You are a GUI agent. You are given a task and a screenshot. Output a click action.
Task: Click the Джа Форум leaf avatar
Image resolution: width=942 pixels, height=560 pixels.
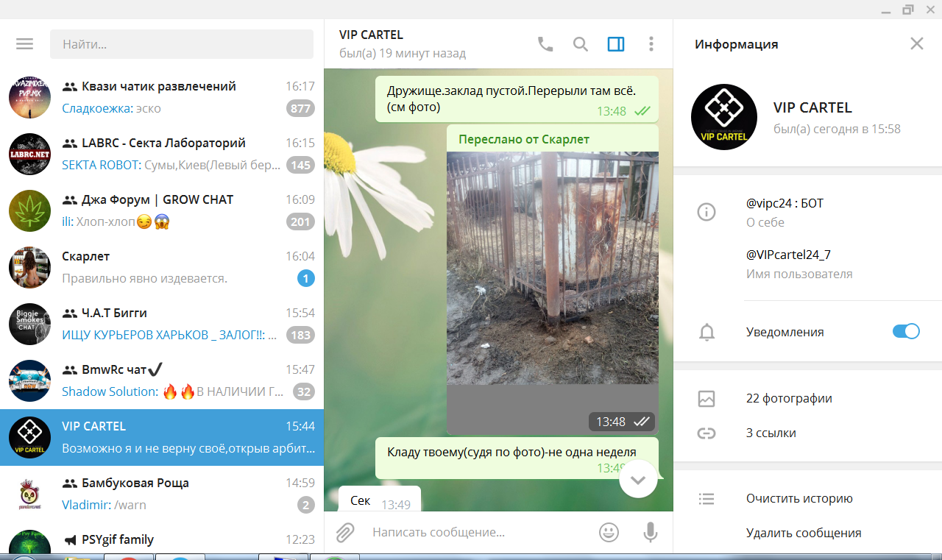(x=29, y=210)
